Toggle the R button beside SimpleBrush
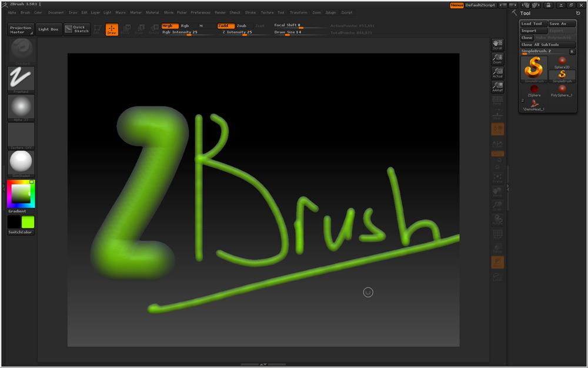Viewport: 588px width, 368px height. [x=572, y=52]
